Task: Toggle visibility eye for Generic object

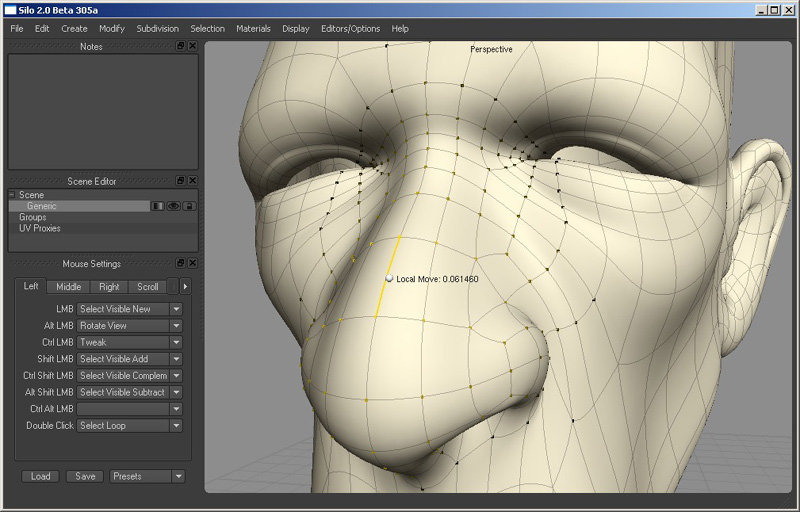Action: click(172, 206)
